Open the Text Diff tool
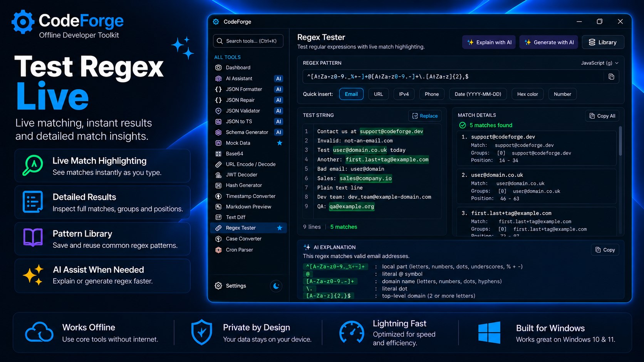This screenshot has height=362, width=644. point(248,217)
